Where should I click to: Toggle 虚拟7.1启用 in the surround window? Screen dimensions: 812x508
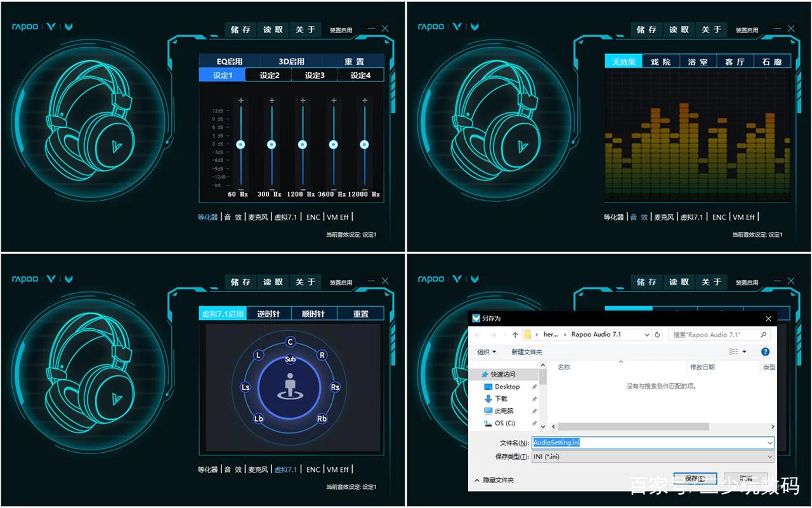point(223,314)
